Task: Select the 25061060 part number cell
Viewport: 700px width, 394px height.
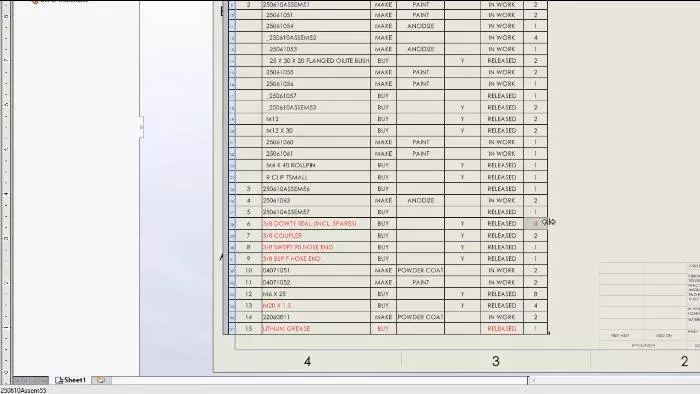Action: point(316,142)
